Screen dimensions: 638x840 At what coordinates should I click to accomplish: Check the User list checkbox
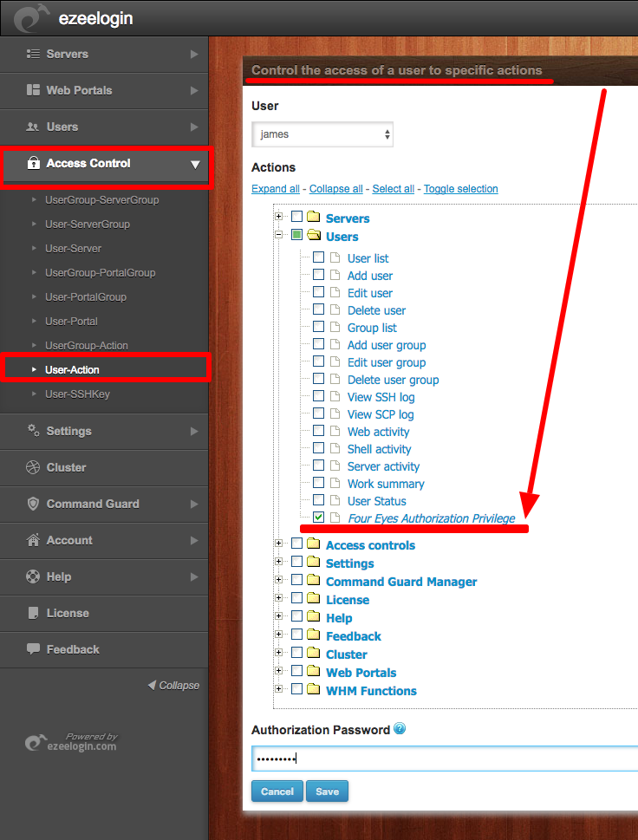click(318, 257)
